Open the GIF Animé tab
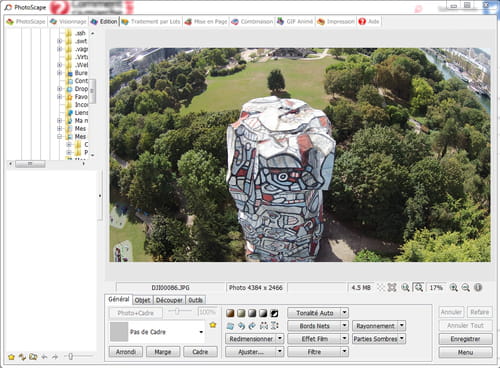The height and width of the screenshot is (368, 500). coord(295,22)
